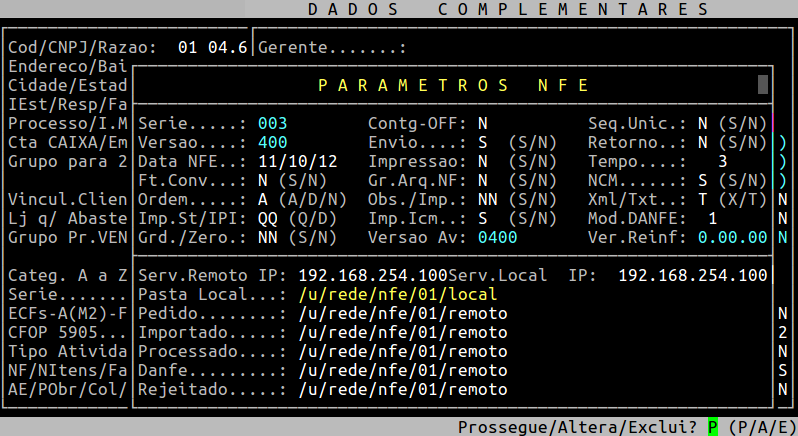Screen dimensions: 798x436
Task: Click the Prossegue/Altera/Exclui prompt text
Action: (x=578, y=427)
